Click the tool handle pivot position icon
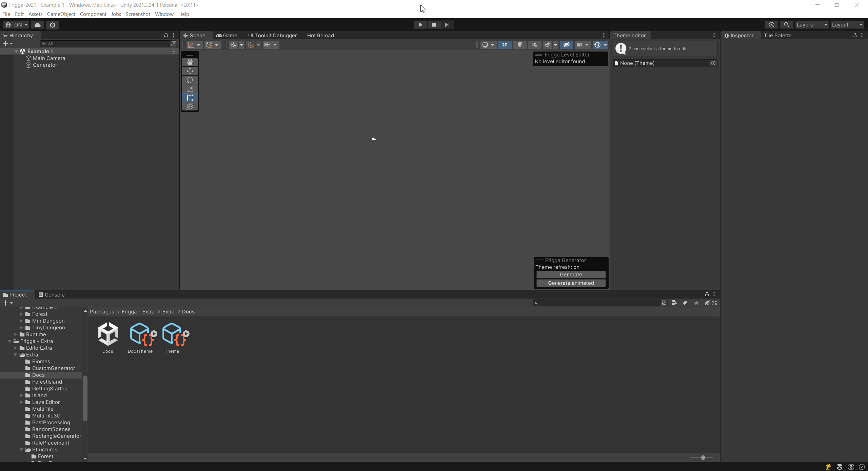The height and width of the screenshot is (471, 868). point(191,45)
